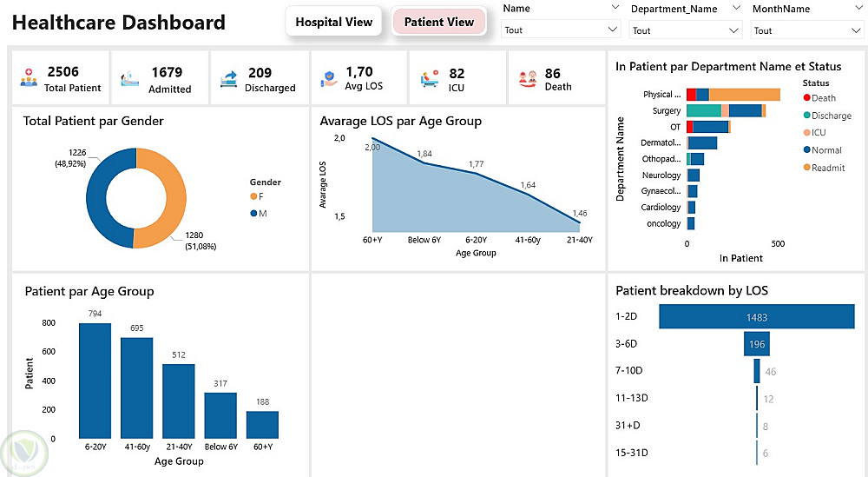Click the Discharged card icon
This screenshot has width=868, height=477.
[x=229, y=79]
